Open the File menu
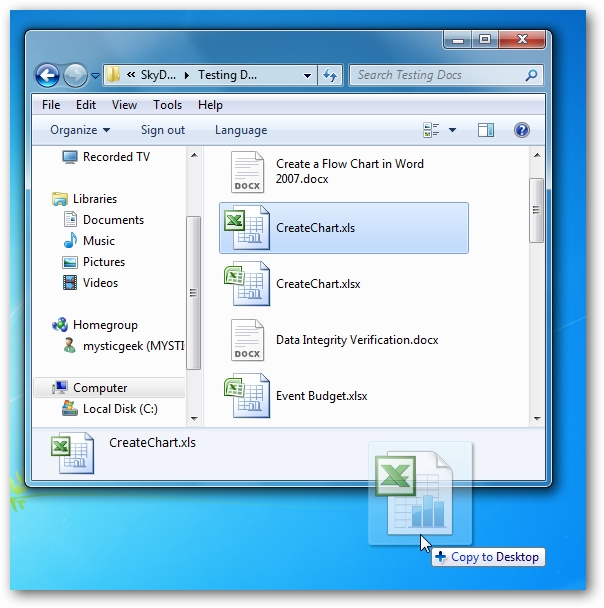 tap(51, 105)
